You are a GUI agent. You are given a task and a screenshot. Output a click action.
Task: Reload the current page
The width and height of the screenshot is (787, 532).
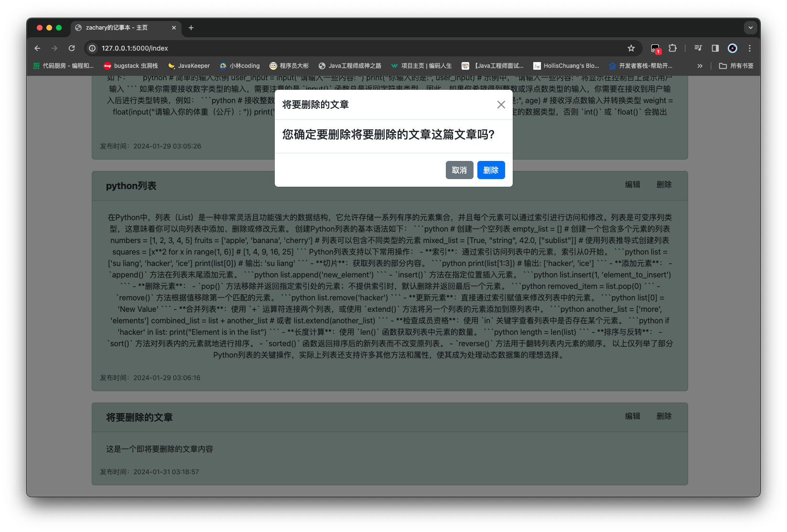(72, 48)
